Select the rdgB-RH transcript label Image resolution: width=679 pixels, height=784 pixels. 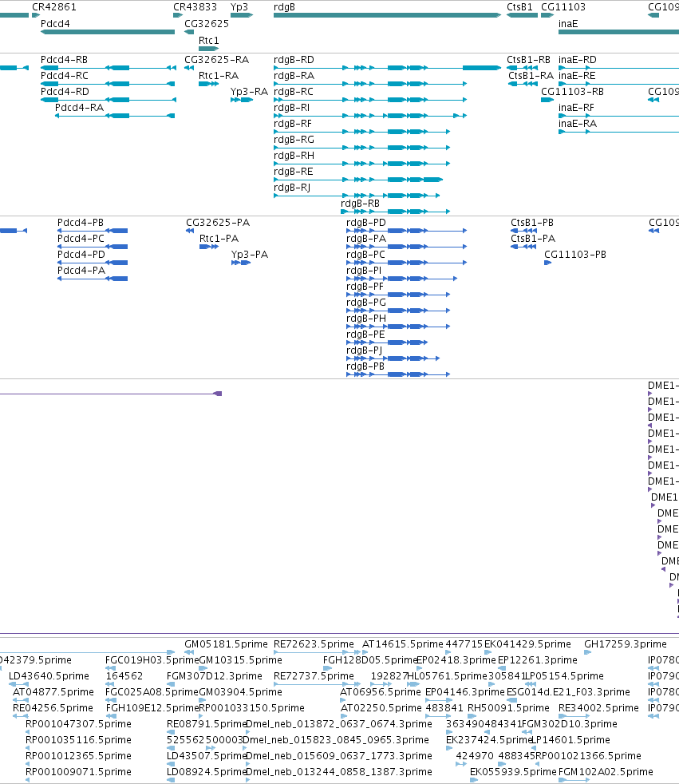pos(294,156)
